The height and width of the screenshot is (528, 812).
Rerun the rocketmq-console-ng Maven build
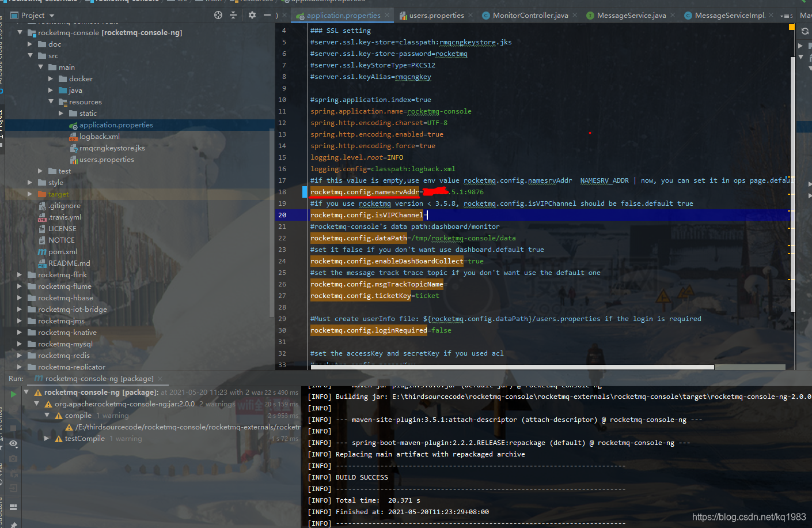13,394
